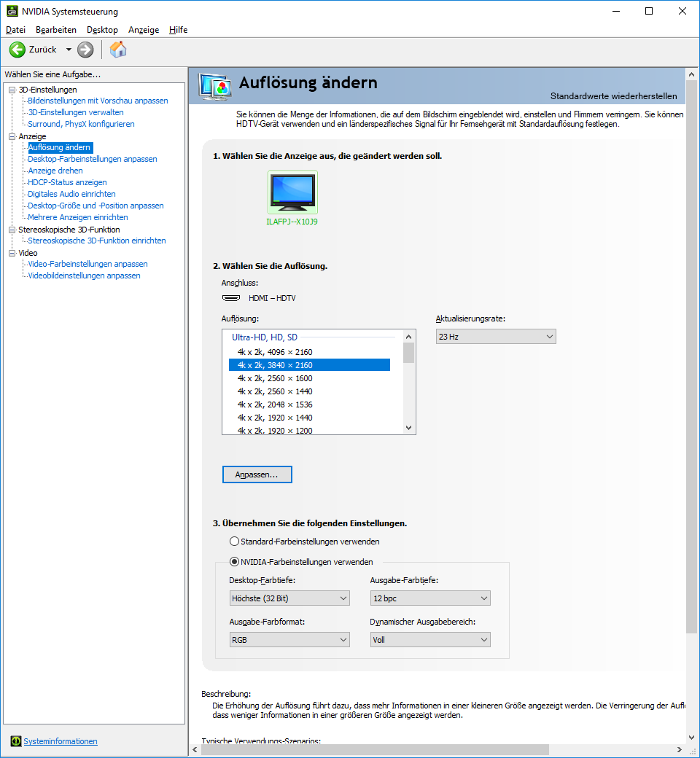Open Video-Farbeinstellungen anpassen page
Viewport: 700px width, 758px height.
point(87,263)
